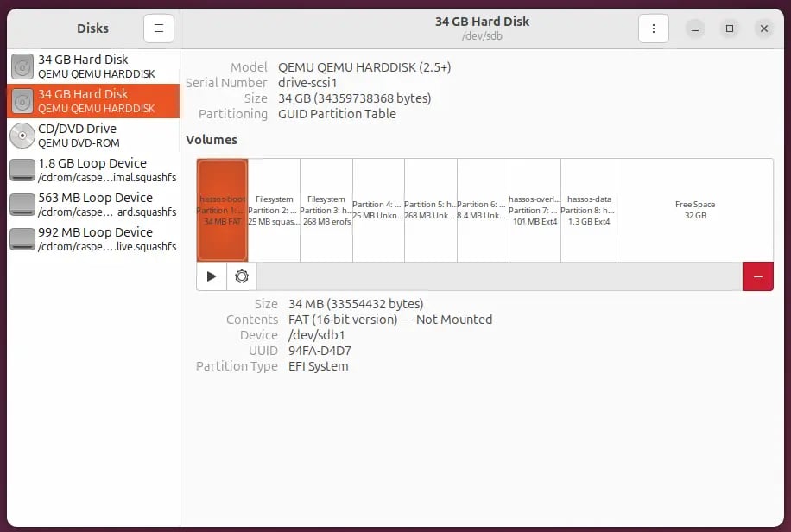Delete selected partition using red minus button
Viewport: 791px width, 532px height.
pos(757,276)
